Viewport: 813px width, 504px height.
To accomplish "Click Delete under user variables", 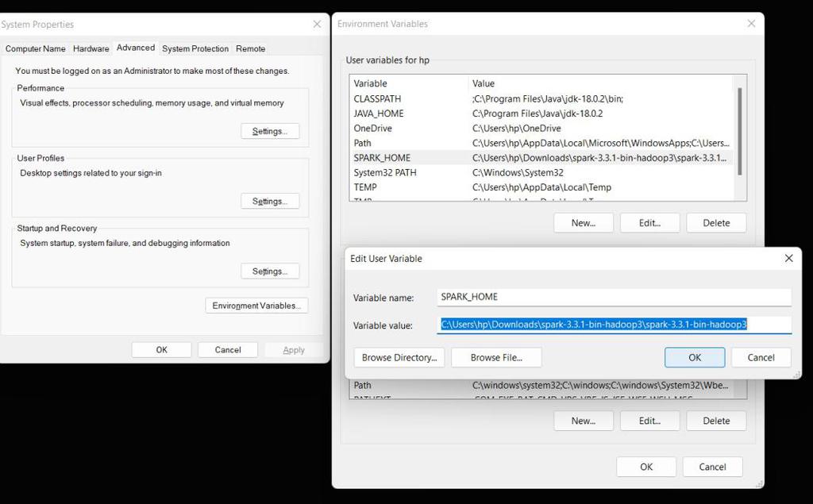I will pyautogui.click(x=716, y=223).
